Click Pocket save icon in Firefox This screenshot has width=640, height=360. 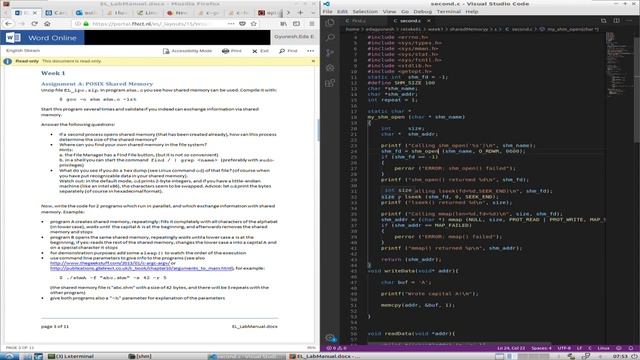(x=242, y=24)
